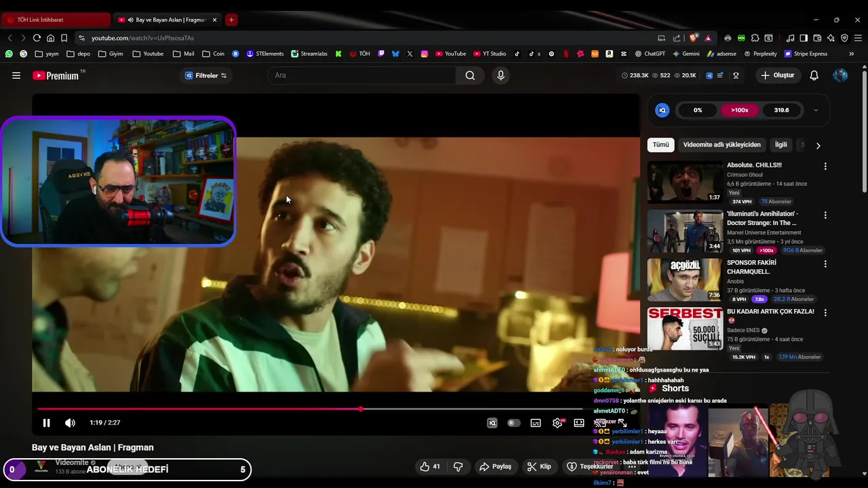
Task: Open the Filtreler dropdown
Action: pos(205,75)
